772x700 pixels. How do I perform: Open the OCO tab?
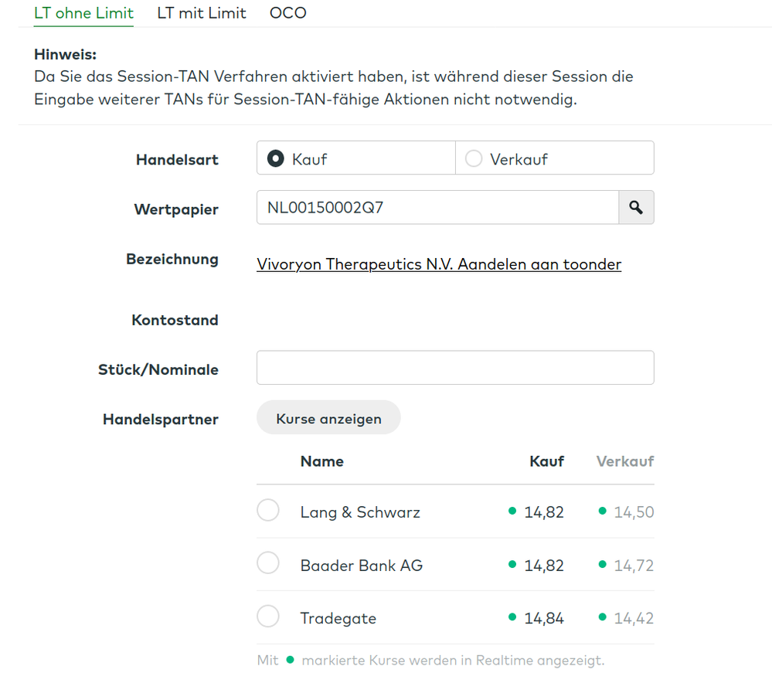(x=288, y=13)
